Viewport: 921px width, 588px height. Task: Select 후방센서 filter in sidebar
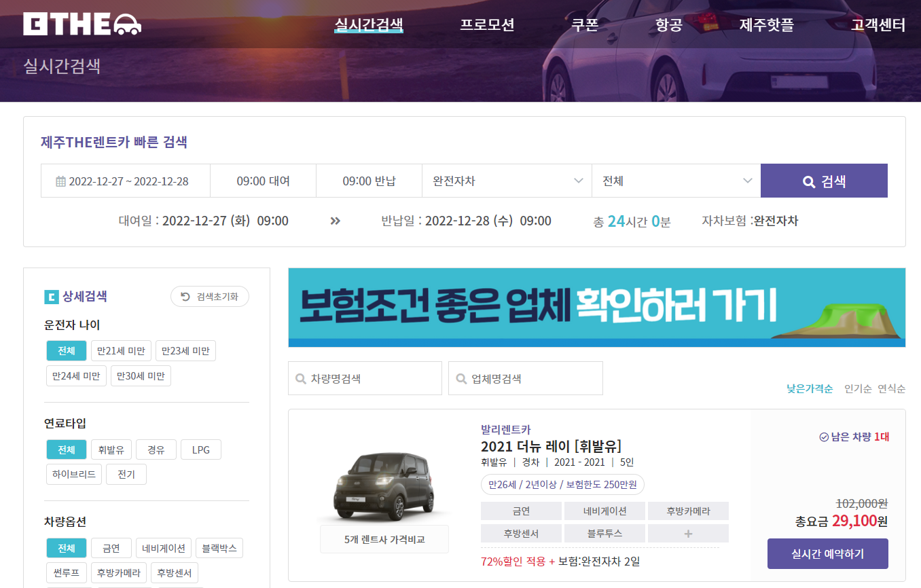(x=175, y=572)
